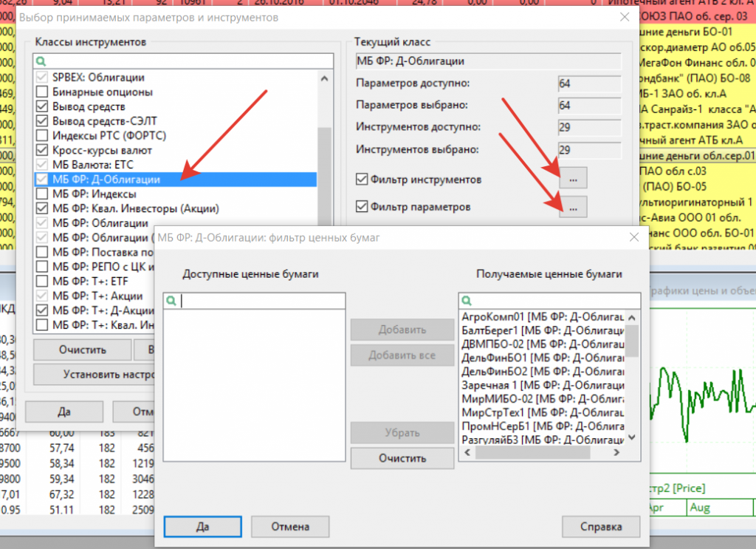Viewport: 756px width, 549px height.
Task: Click search icon in received securities field
Action: (466, 301)
